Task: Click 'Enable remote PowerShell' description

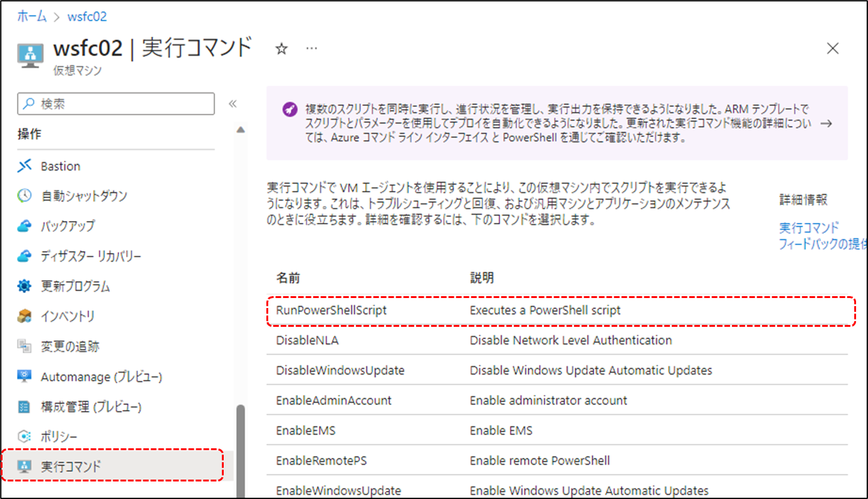Action: tap(540, 460)
